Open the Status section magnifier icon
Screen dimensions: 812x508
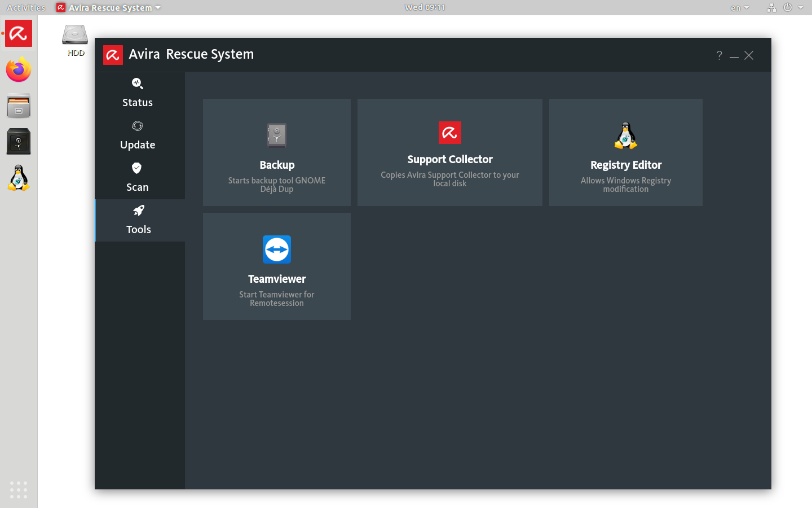[x=137, y=84]
